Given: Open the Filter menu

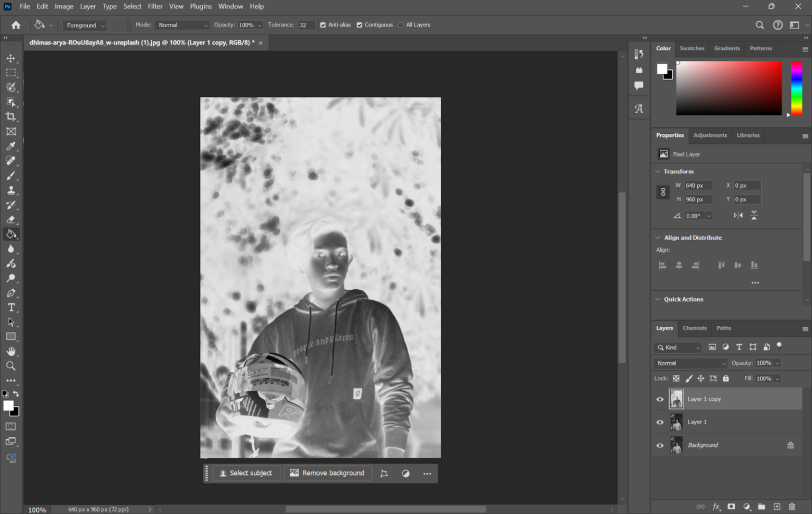Looking at the screenshot, I should [155, 6].
